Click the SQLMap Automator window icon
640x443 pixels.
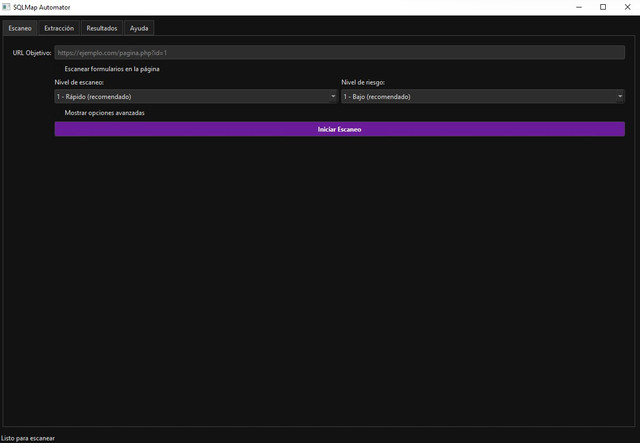pos(6,7)
